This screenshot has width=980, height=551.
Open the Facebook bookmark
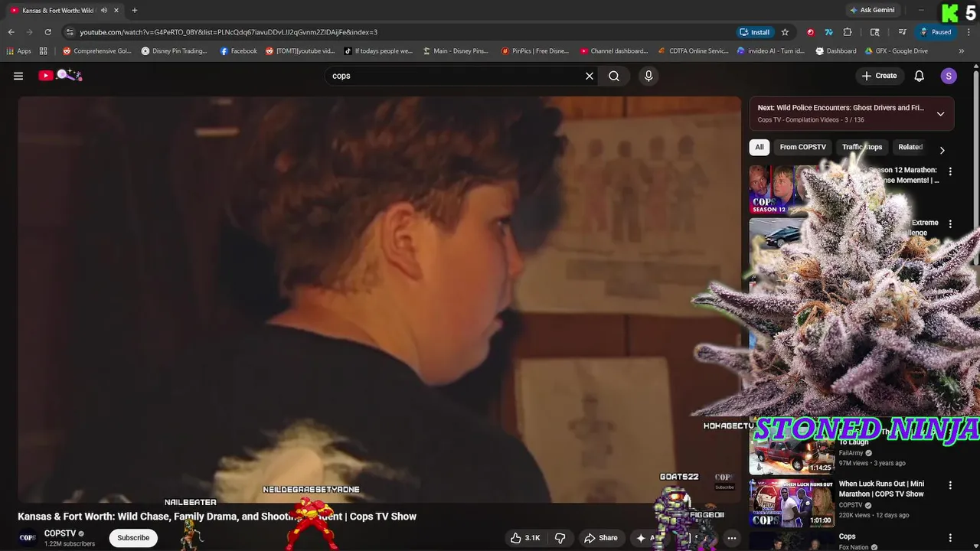238,51
